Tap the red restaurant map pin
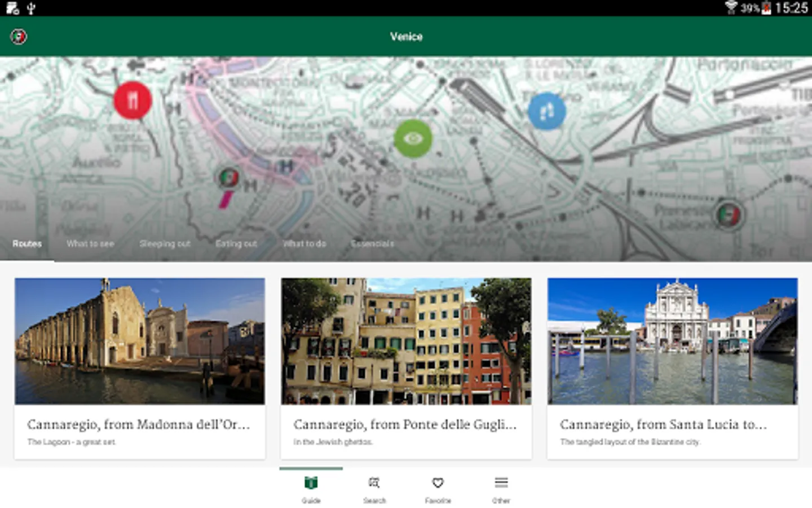 click(133, 100)
